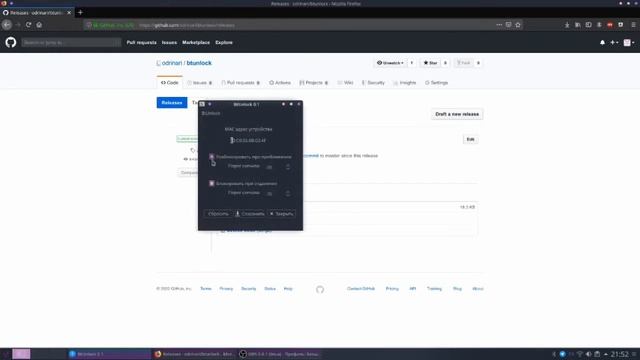Open Terms link in footer
Viewport: 640px width, 360px height.
tap(206, 289)
